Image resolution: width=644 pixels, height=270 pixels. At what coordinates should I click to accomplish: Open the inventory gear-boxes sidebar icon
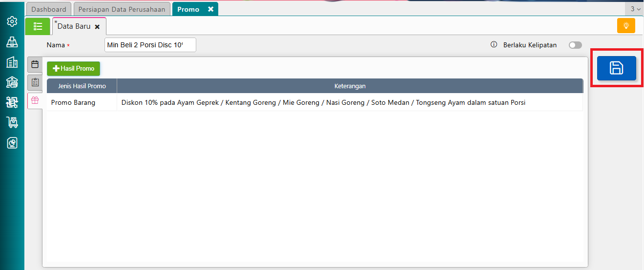click(x=12, y=102)
